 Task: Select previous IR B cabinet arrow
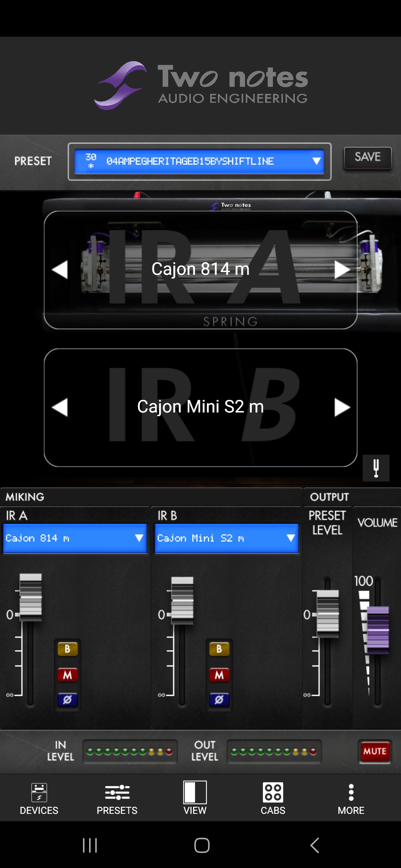[x=60, y=407]
